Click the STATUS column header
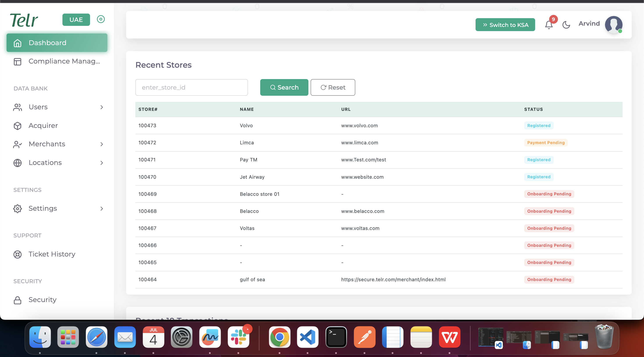The image size is (644, 357). pos(534,109)
